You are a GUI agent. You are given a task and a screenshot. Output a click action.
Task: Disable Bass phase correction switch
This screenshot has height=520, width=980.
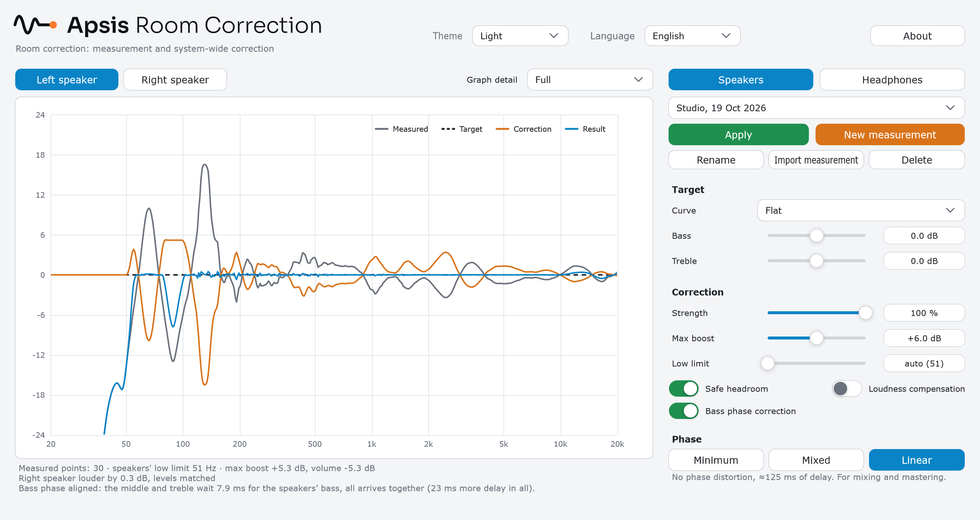point(684,411)
